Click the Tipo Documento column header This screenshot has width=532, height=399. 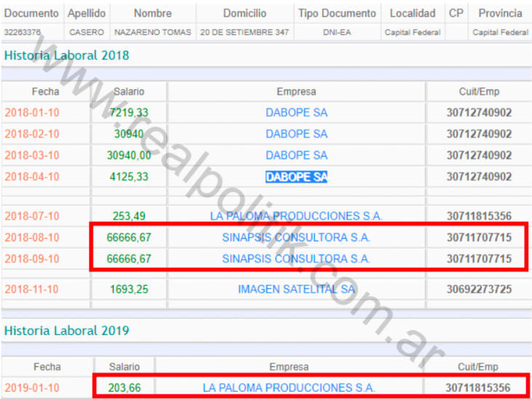click(337, 13)
